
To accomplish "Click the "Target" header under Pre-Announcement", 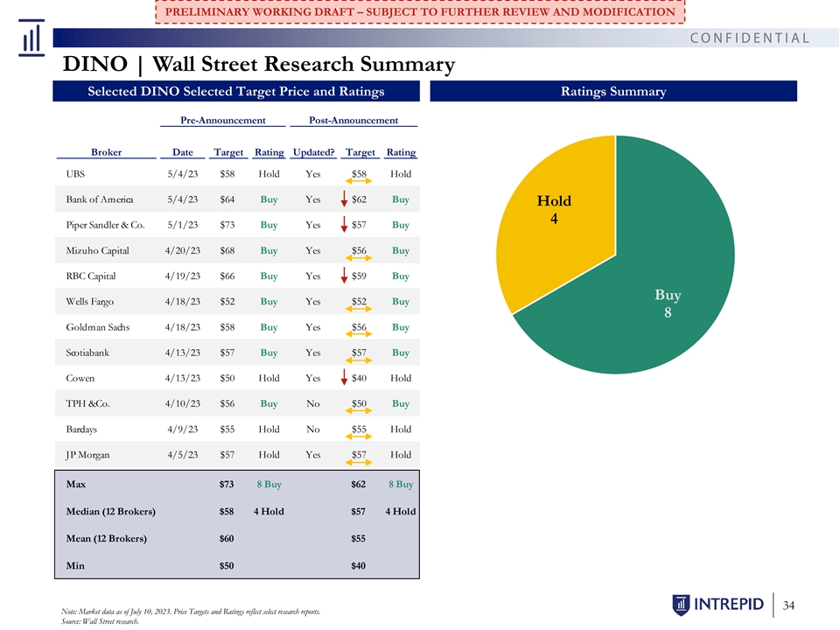I will pyautogui.click(x=228, y=152).
